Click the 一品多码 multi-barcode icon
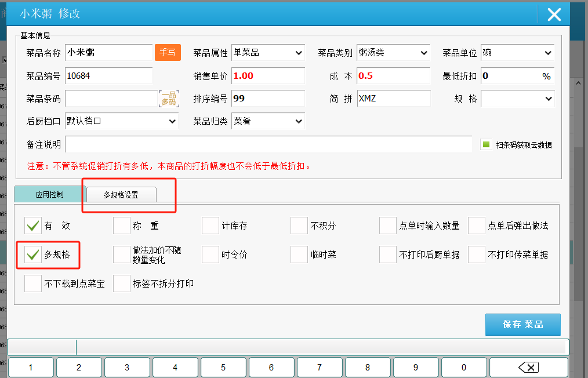 point(168,99)
